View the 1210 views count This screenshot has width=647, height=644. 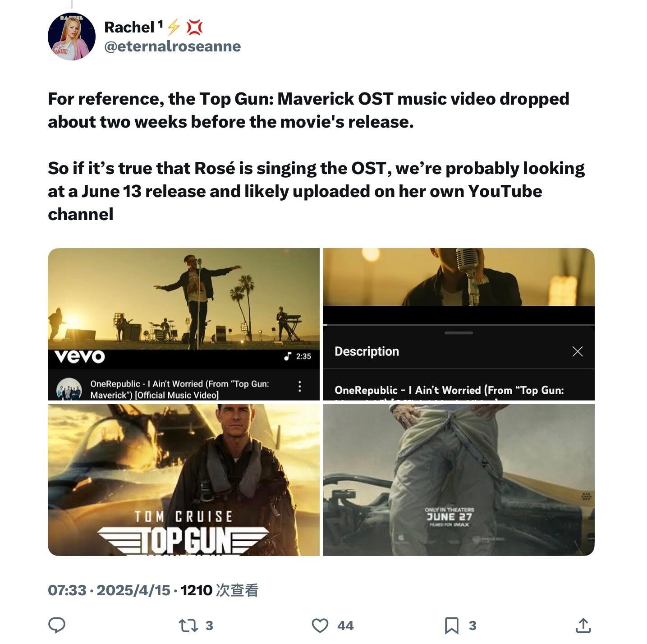(x=220, y=590)
